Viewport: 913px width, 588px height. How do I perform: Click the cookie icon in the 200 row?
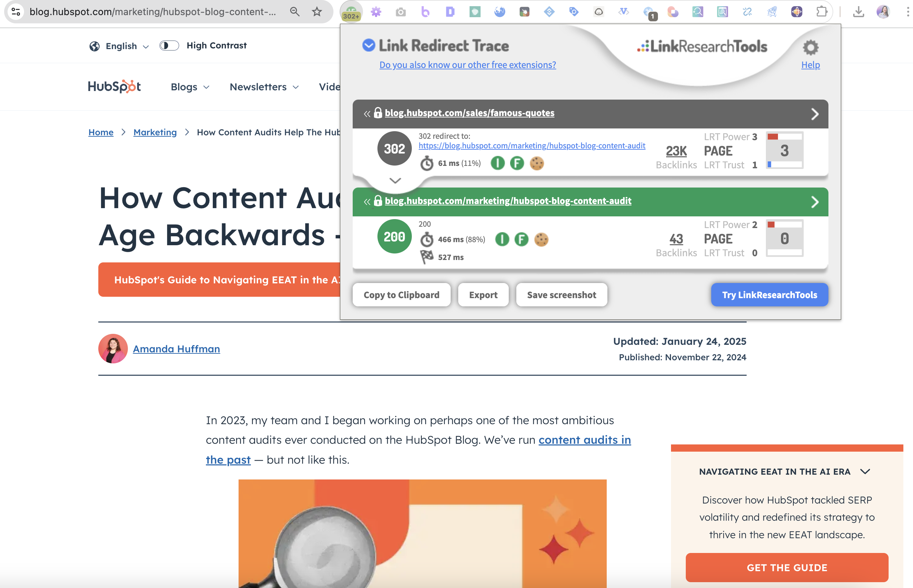[x=541, y=240]
